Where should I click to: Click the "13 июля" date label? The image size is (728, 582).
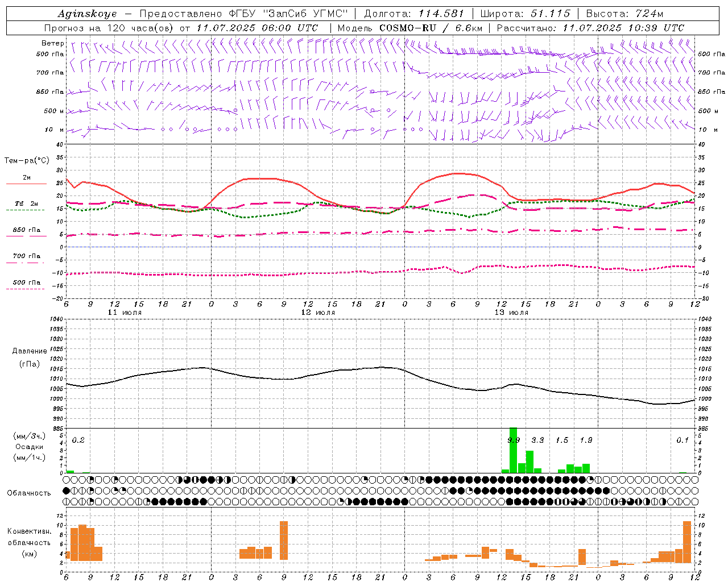[511, 313]
